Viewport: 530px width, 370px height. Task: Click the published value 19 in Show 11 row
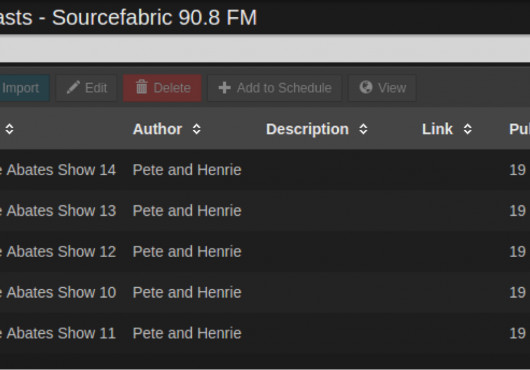[517, 333]
